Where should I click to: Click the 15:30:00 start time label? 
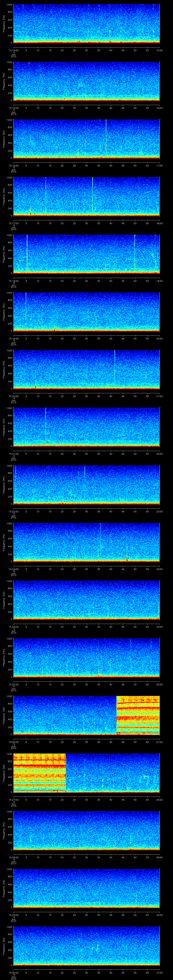point(13,973)
